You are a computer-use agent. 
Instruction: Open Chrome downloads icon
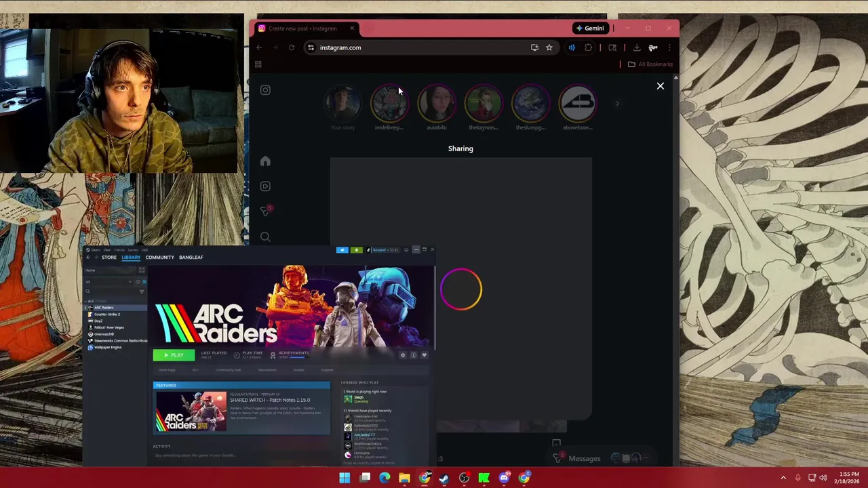point(637,47)
